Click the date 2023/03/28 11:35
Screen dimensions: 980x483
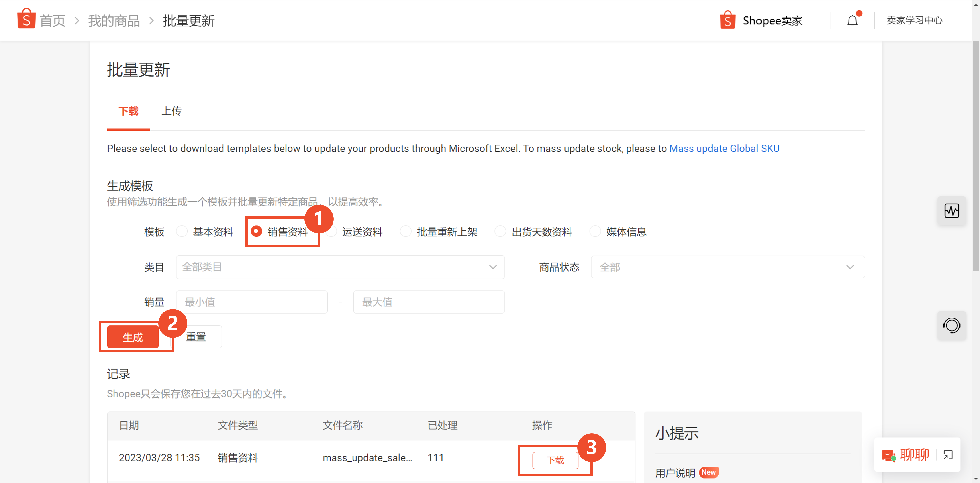pyautogui.click(x=159, y=458)
